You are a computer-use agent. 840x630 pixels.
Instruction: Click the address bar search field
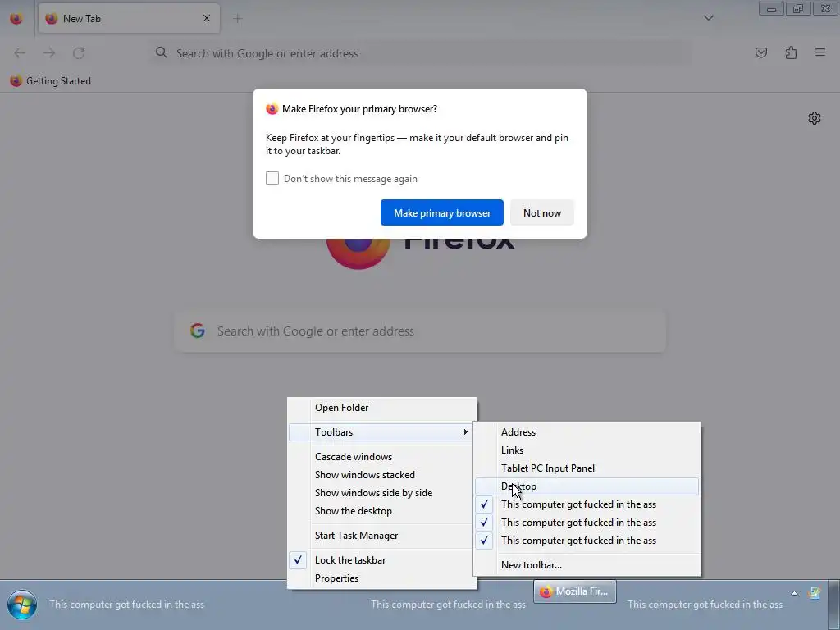coord(421,53)
